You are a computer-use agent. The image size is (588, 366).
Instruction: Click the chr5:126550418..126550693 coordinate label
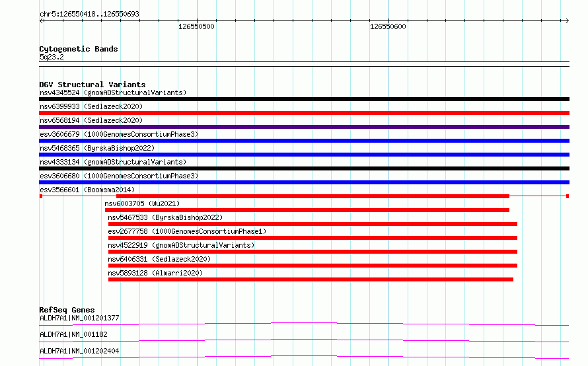(89, 14)
